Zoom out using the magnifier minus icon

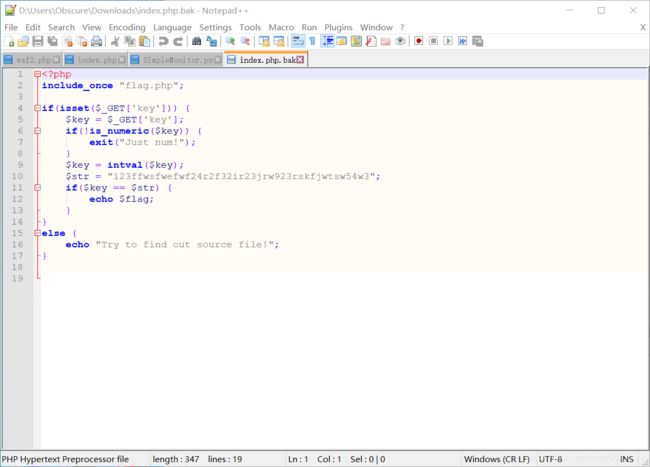click(x=245, y=41)
